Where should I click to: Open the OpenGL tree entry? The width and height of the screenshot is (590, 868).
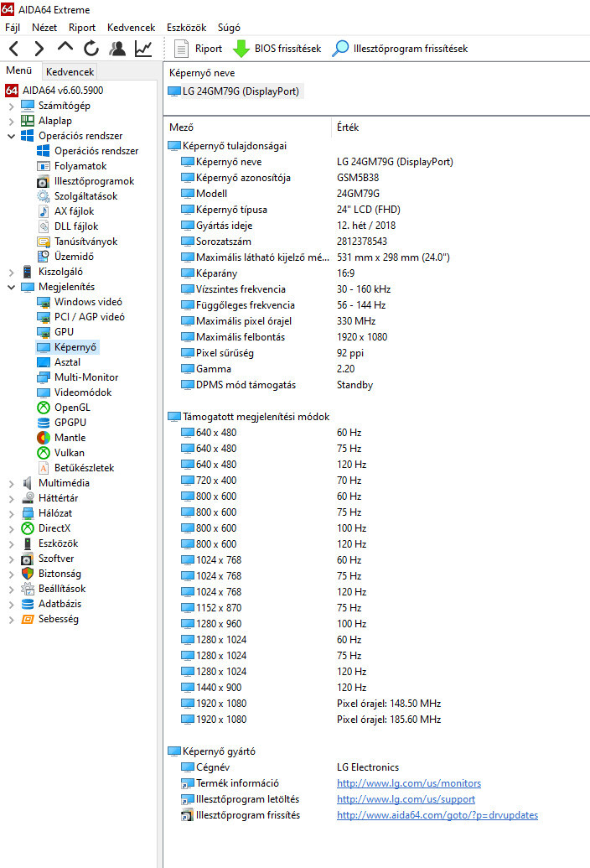(x=64, y=408)
